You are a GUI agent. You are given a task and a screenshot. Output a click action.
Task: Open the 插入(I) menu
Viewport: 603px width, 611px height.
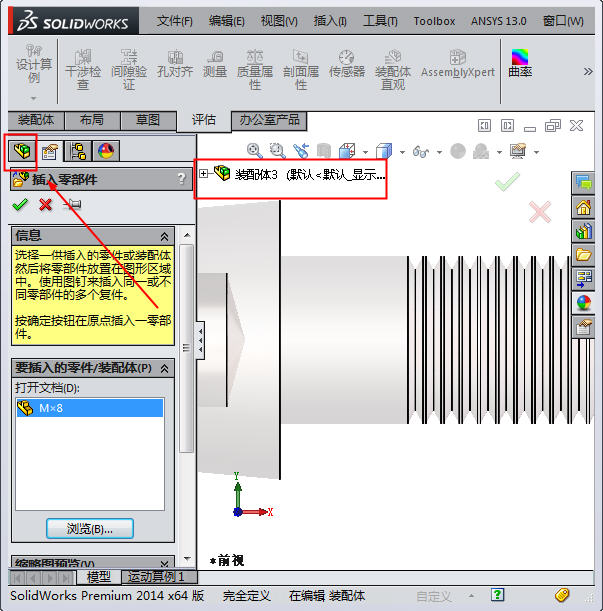click(x=329, y=21)
